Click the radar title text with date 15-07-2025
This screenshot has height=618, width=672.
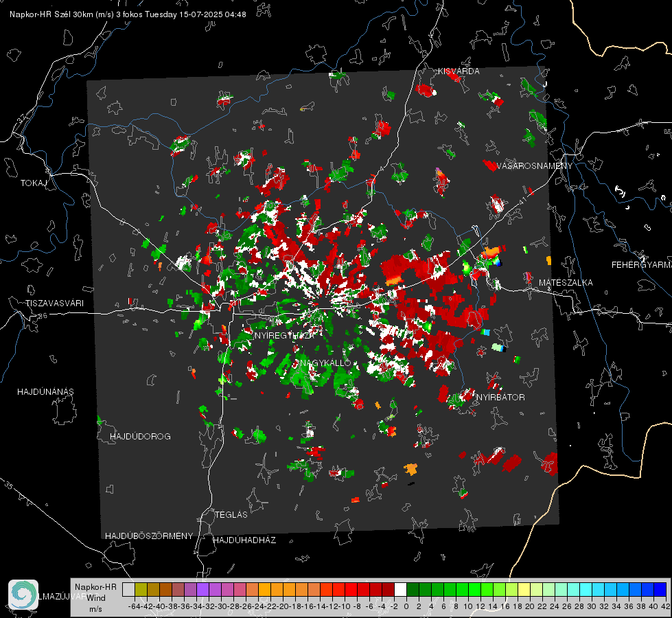(128, 14)
